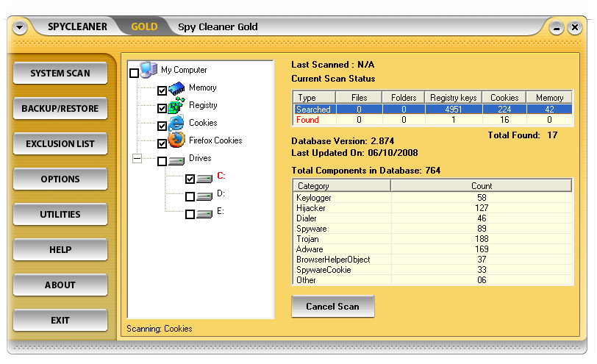
Task: Select the Spyware category row
Action: [x=433, y=229]
